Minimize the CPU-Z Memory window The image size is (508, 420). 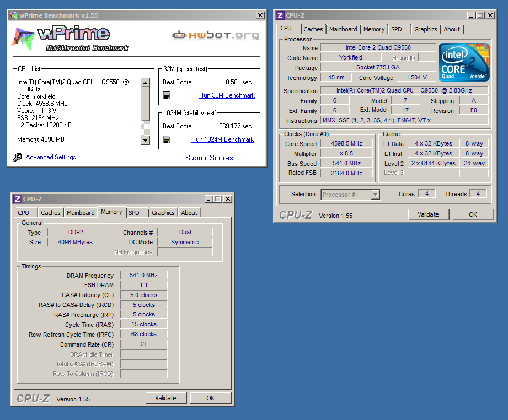208,199
